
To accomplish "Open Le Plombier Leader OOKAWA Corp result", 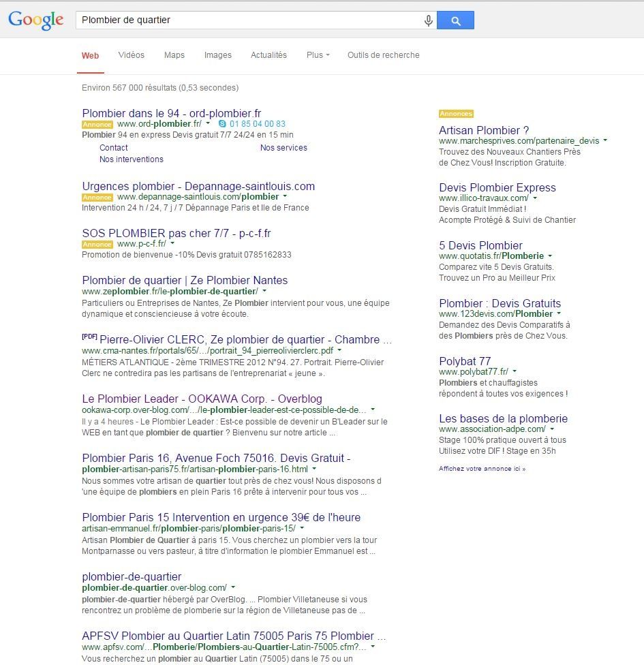I will pyautogui.click(x=202, y=399).
